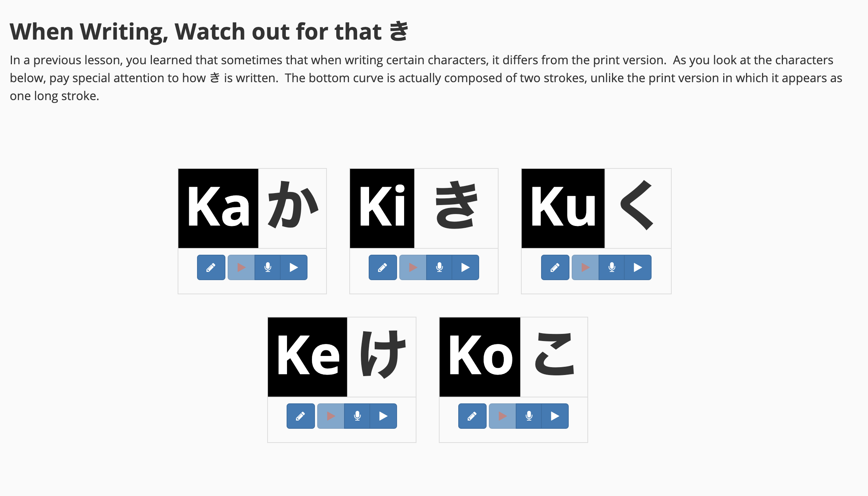Click the microphone icon under Ko
This screenshot has height=496, width=868.
click(529, 416)
